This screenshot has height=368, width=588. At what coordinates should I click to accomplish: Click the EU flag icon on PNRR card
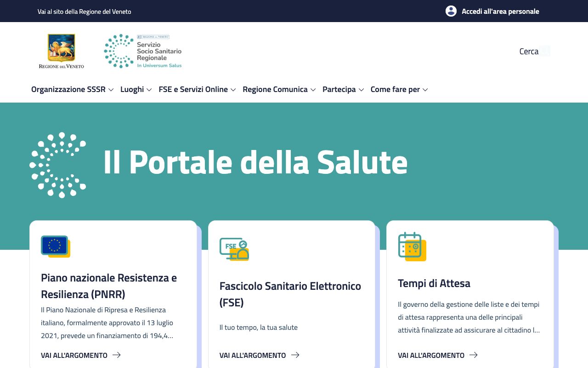(56, 247)
